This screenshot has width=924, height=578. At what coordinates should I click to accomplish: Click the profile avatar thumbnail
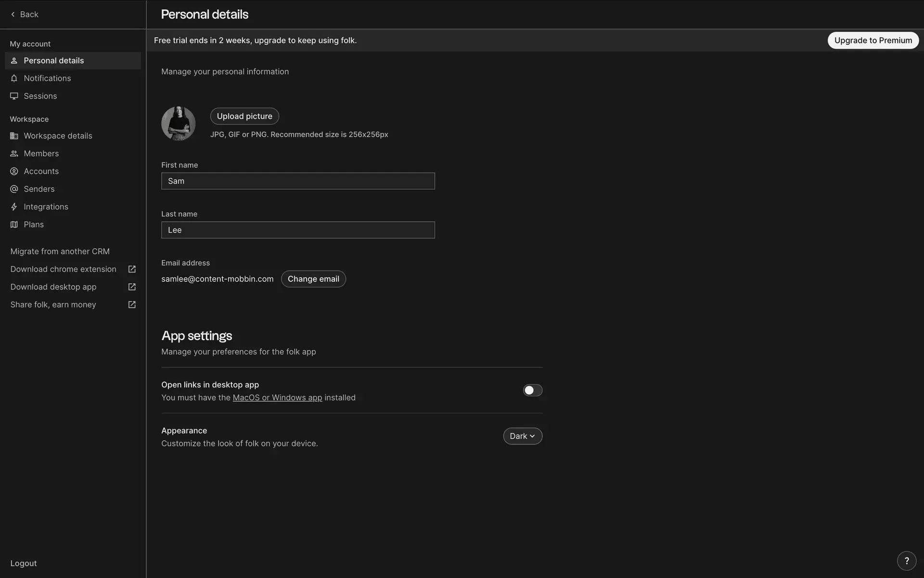[x=178, y=124]
